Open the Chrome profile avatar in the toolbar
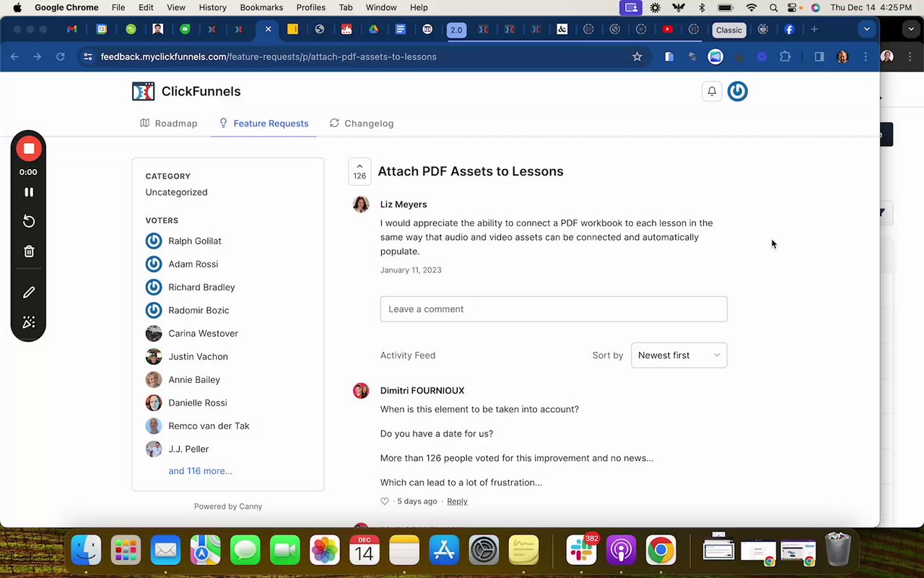Image resolution: width=924 pixels, height=578 pixels. (x=842, y=56)
